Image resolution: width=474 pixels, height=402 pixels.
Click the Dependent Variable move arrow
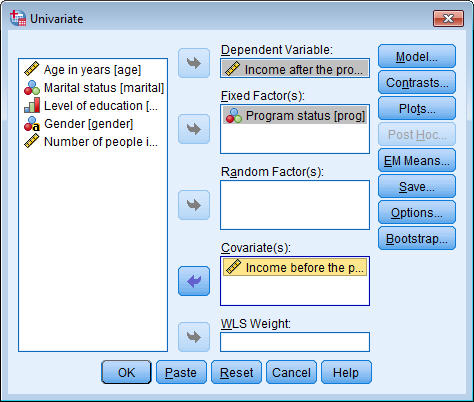tap(194, 63)
